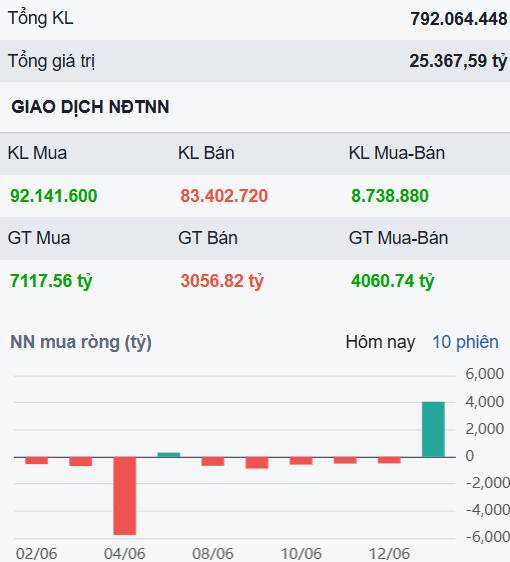Click the GIAO DỊCH NĐTNN heading
Image resolution: width=510 pixels, height=562 pixels.
point(90,107)
